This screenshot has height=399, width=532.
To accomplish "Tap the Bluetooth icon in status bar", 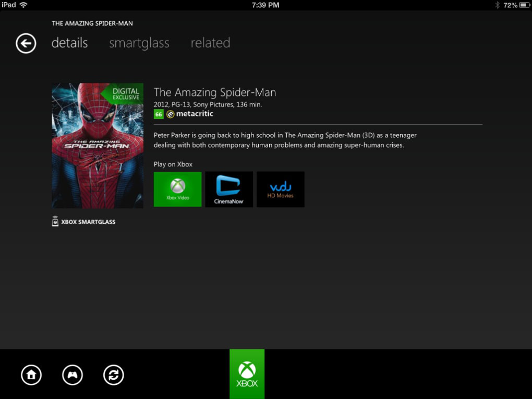I will [x=497, y=5].
